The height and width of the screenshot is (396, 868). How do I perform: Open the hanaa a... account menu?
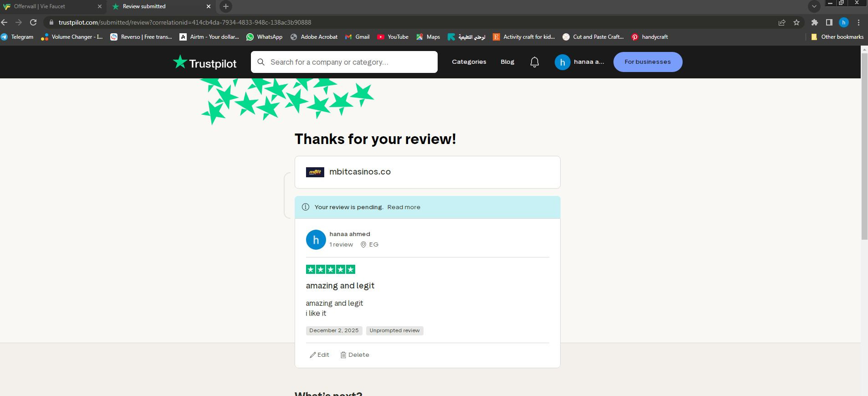[x=580, y=62]
